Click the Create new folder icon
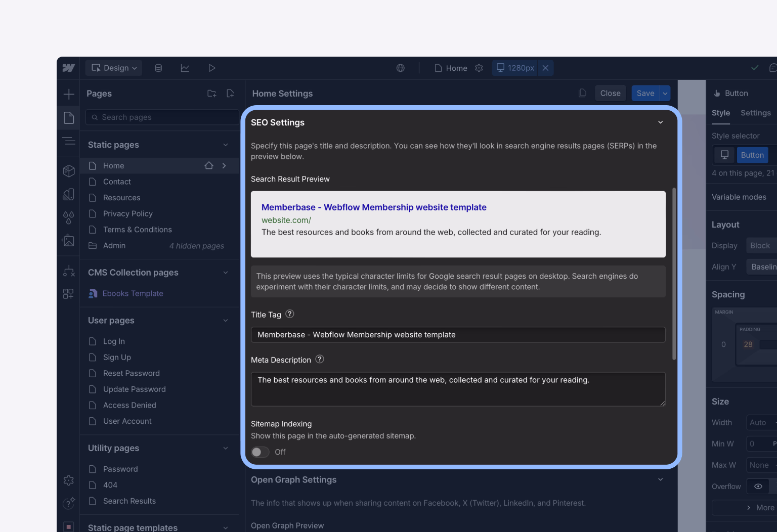 pyautogui.click(x=212, y=94)
